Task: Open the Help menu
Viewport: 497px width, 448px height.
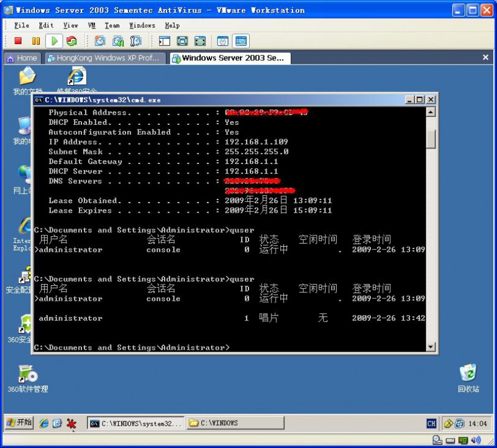Action: (x=172, y=25)
